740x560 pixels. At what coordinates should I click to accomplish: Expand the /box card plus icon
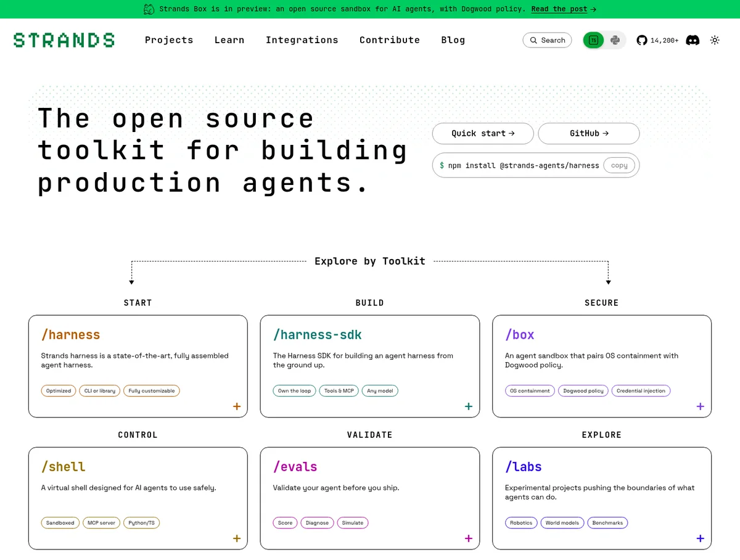coord(700,406)
